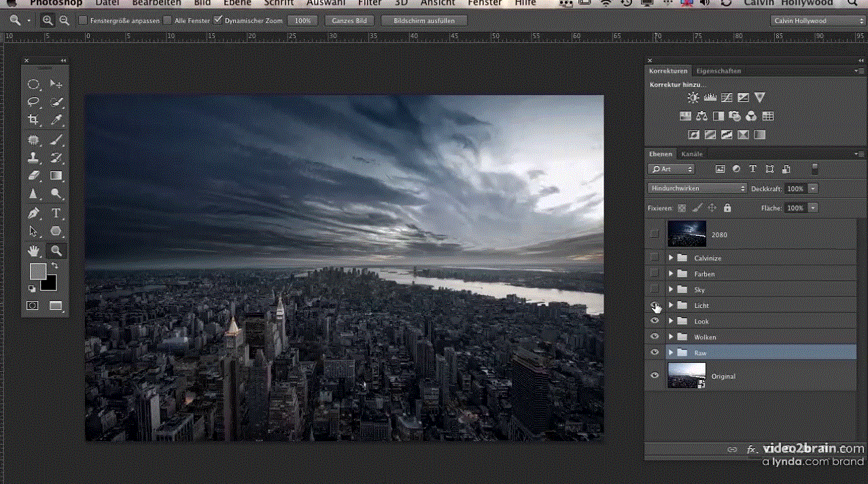Expand the Farben group
This screenshot has height=484, width=868.
[670, 273]
